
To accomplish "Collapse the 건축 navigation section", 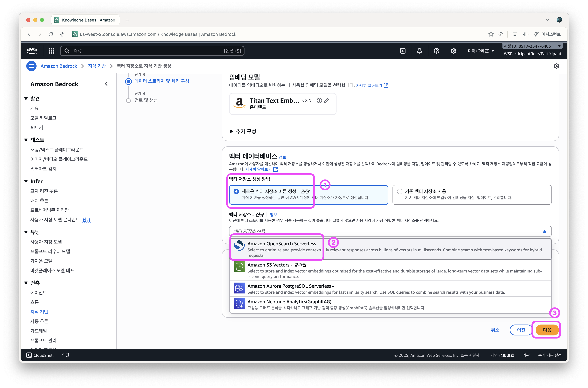I will point(26,283).
